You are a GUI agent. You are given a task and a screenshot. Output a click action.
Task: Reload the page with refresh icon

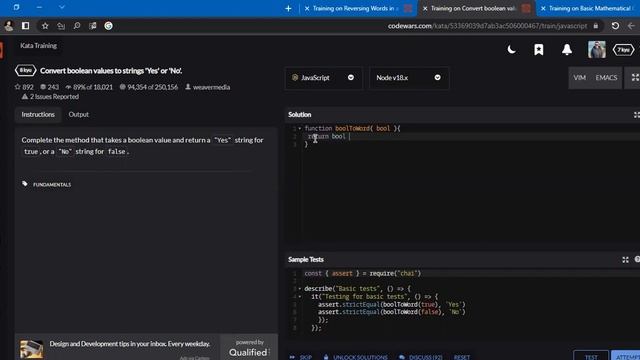pos(615,26)
